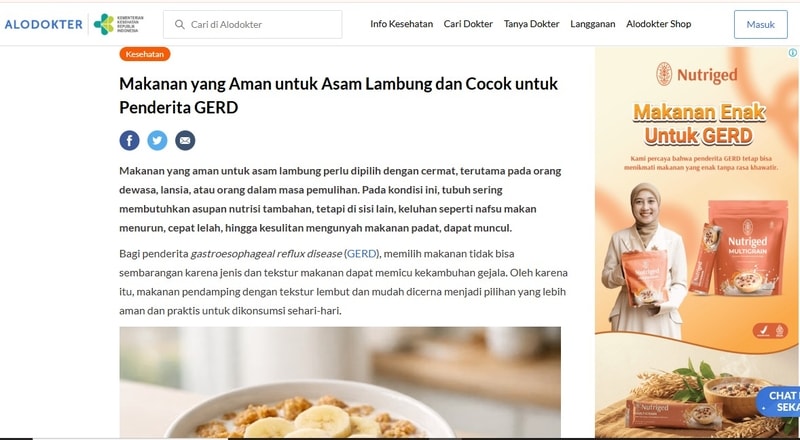Image resolution: width=800 pixels, height=440 pixels.
Task: Follow the GERD hyperlink in paragraph
Action: click(362, 254)
